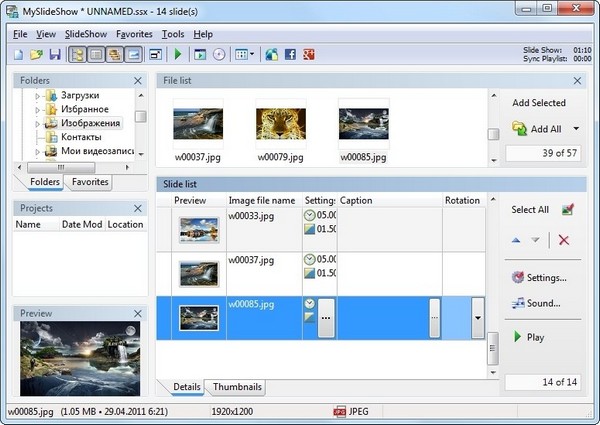Toggle the Preview panel button in toolbar
The image size is (600, 425).
[131, 53]
